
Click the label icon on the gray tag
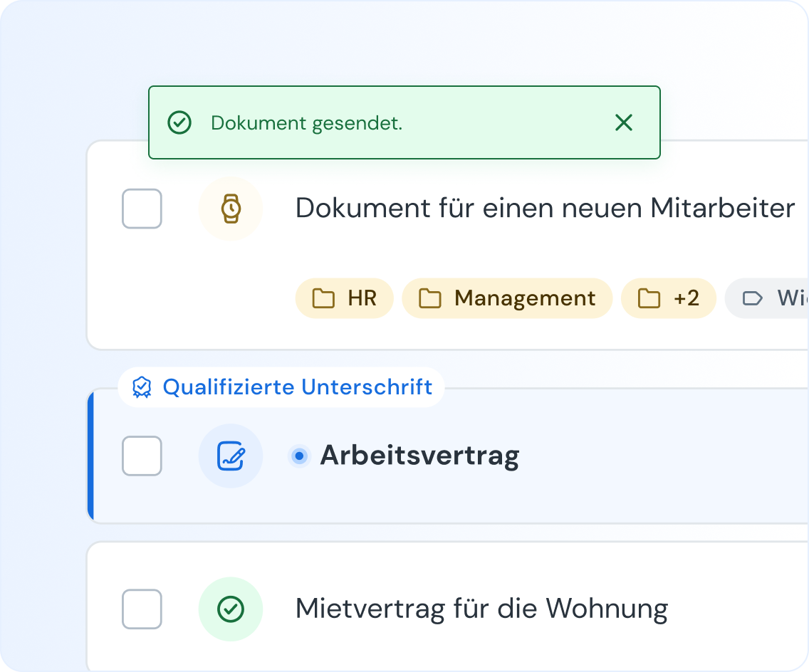752,298
